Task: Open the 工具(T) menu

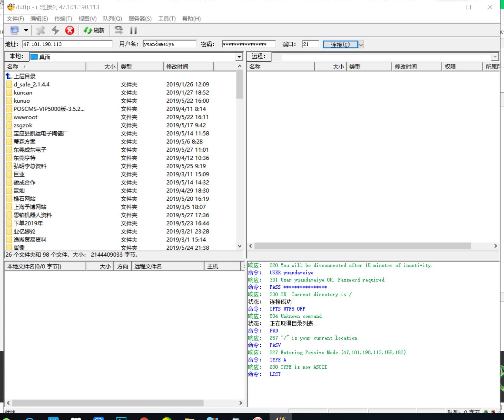Action: click(167, 18)
